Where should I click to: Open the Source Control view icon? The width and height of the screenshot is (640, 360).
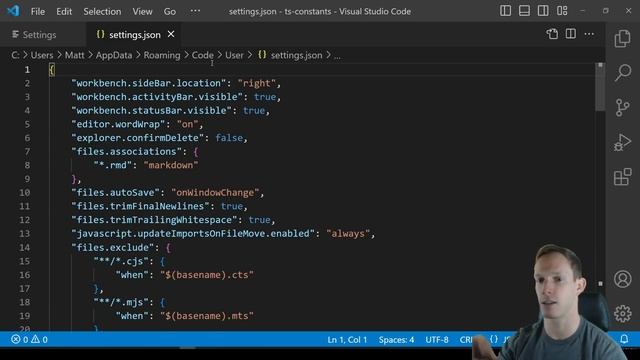tap(622, 108)
